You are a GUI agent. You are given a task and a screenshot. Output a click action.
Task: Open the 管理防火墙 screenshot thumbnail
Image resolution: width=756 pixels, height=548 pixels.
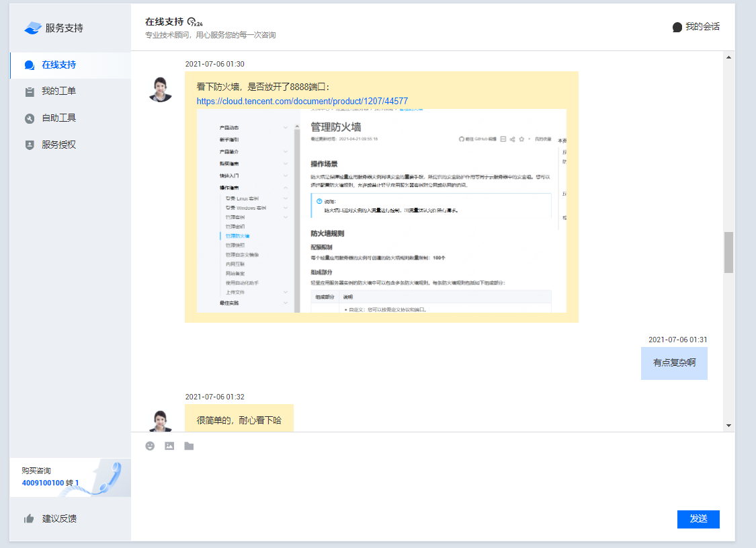(381, 210)
